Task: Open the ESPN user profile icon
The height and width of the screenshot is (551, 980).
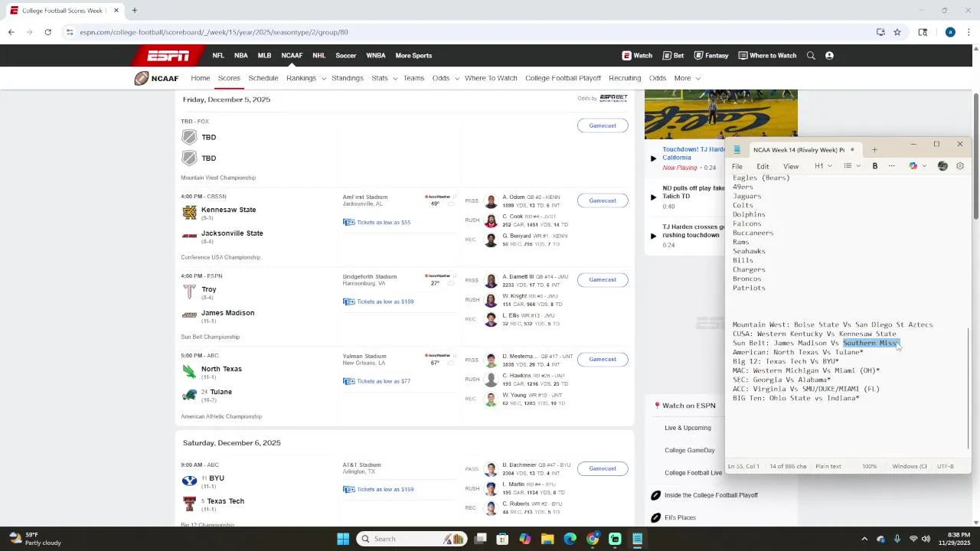Action: coord(829,55)
